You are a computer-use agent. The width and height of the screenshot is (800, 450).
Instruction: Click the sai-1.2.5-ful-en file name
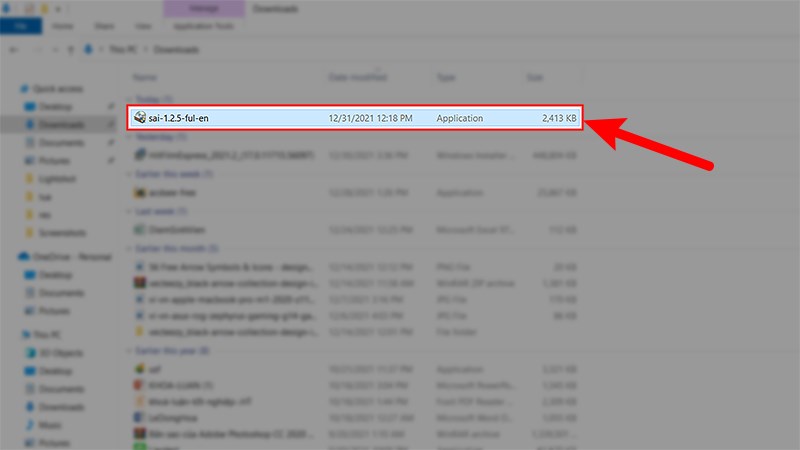click(179, 118)
